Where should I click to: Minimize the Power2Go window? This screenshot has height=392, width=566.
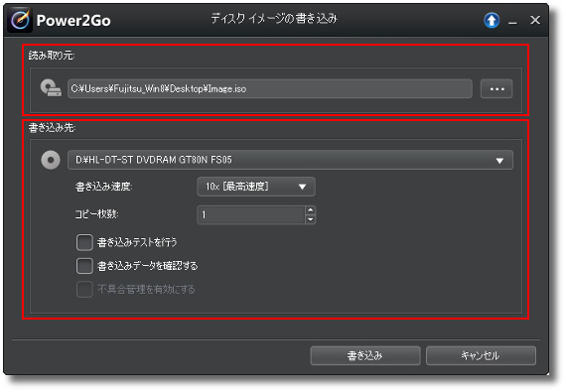[x=512, y=22]
